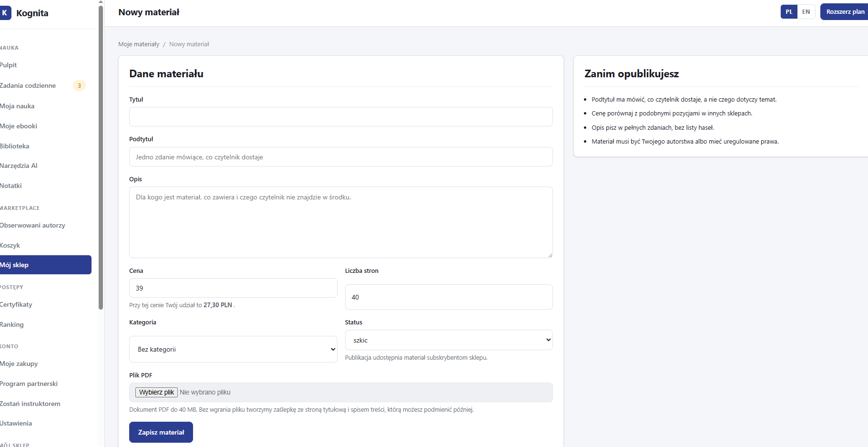Click Nie wybrano pliku text
Viewport: 868px width, 447px height.
pos(205,393)
